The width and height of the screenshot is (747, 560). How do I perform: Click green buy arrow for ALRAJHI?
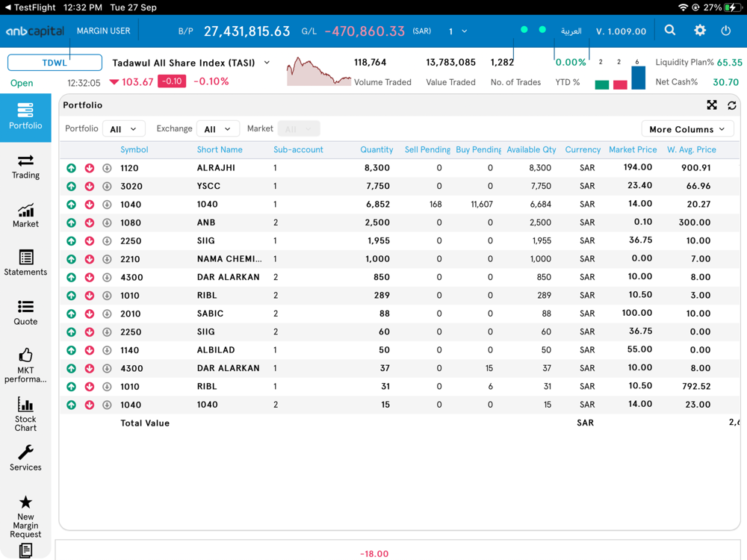tap(72, 168)
